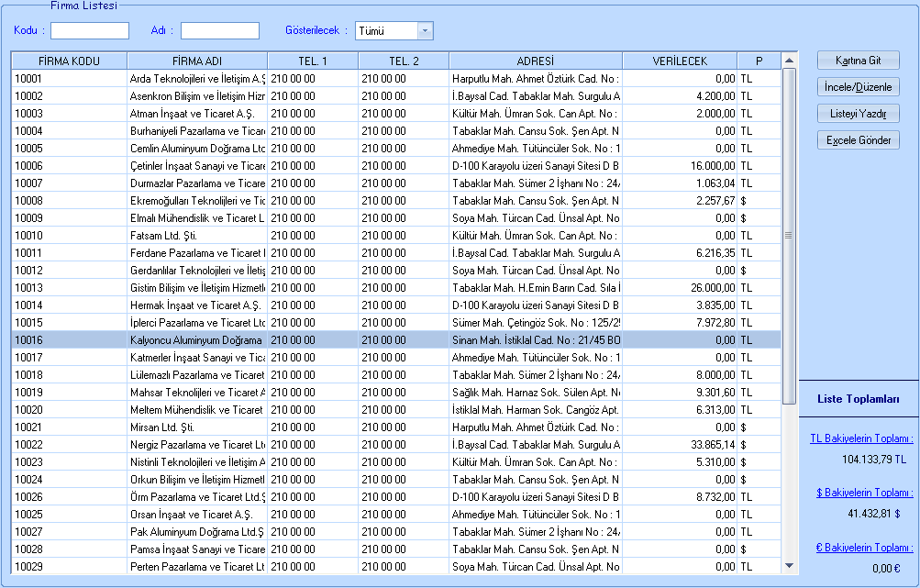This screenshot has height=588, width=920.
Task: Sort by FİRMA ADI column header
Action: [196, 61]
